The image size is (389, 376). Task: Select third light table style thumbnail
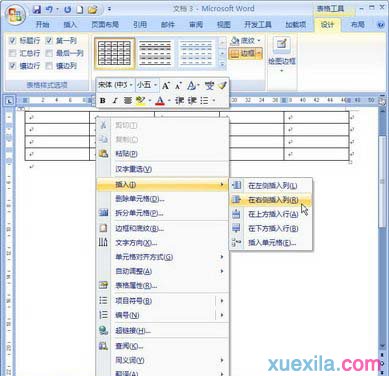coord(196,53)
